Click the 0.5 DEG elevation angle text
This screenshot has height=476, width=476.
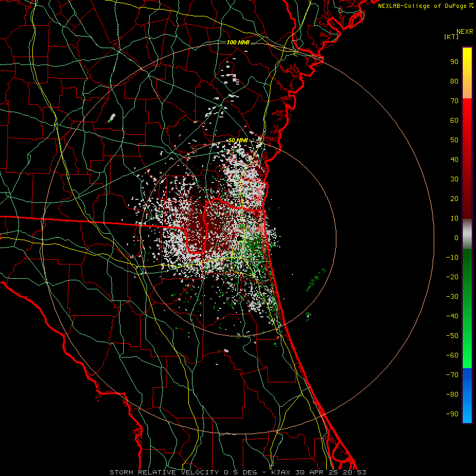241,472
